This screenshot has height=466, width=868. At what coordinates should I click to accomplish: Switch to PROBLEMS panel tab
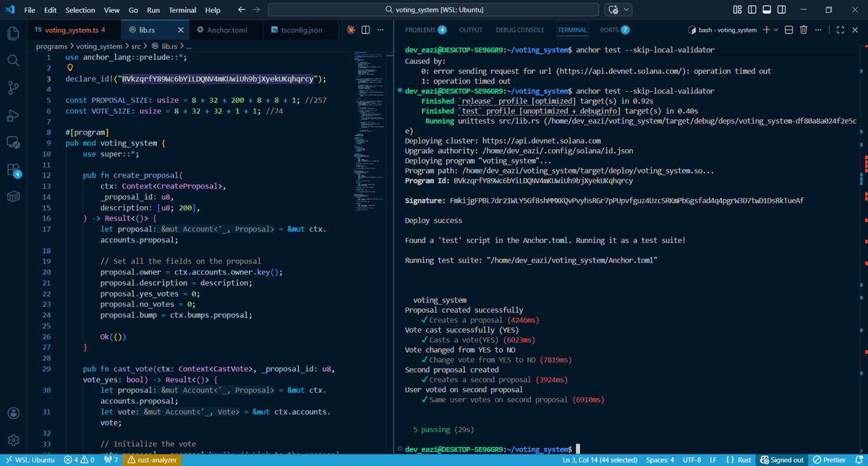[x=425, y=30]
